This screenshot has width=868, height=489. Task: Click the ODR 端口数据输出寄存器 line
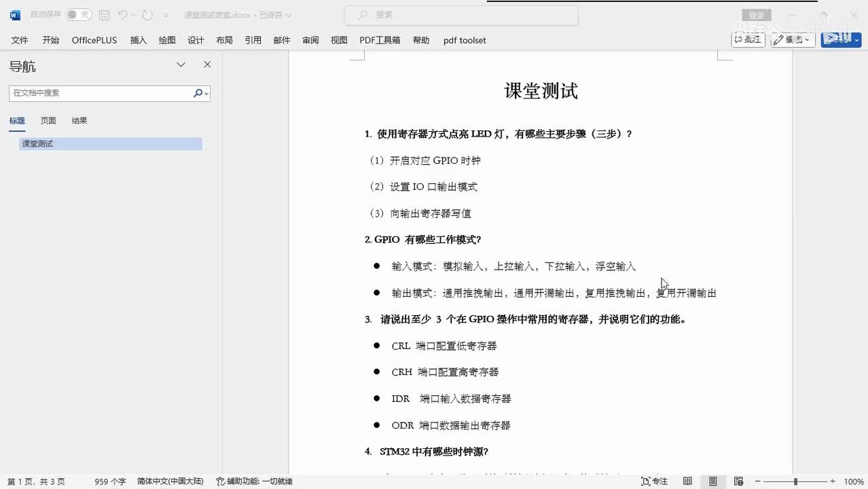click(451, 425)
